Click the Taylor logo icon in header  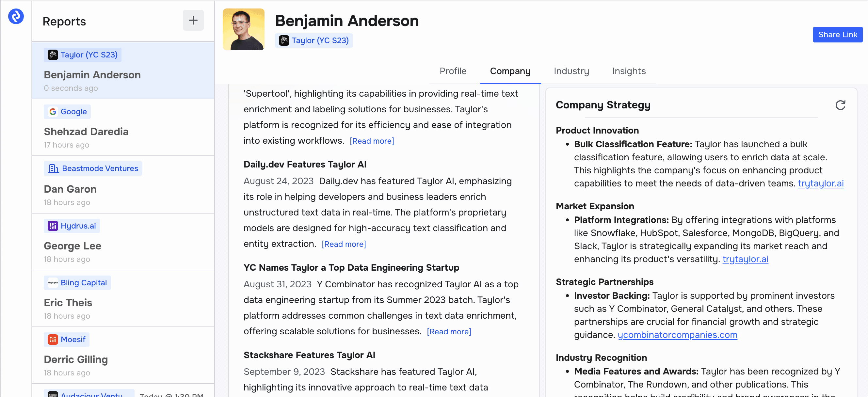(x=284, y=40)
